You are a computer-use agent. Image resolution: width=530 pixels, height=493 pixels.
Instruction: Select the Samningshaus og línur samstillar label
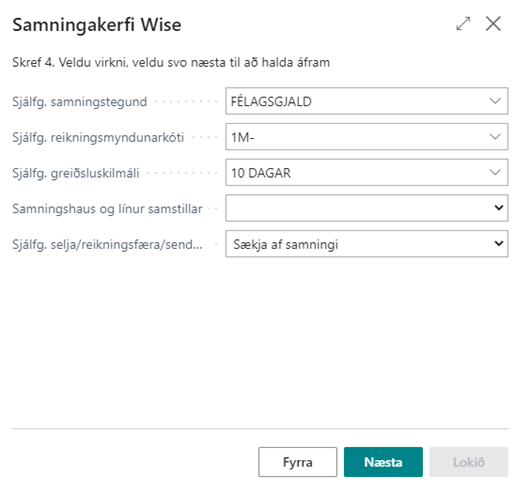click(107, 209)
